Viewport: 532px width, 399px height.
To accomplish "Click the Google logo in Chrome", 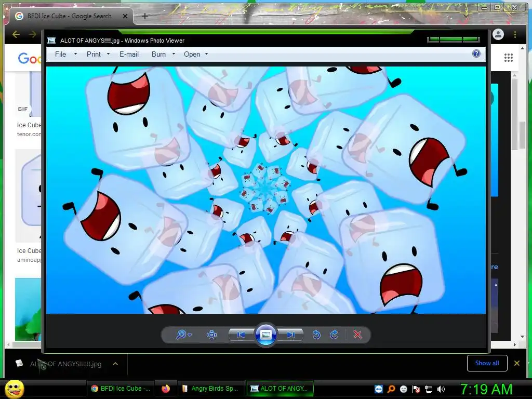I will point(30,59).
